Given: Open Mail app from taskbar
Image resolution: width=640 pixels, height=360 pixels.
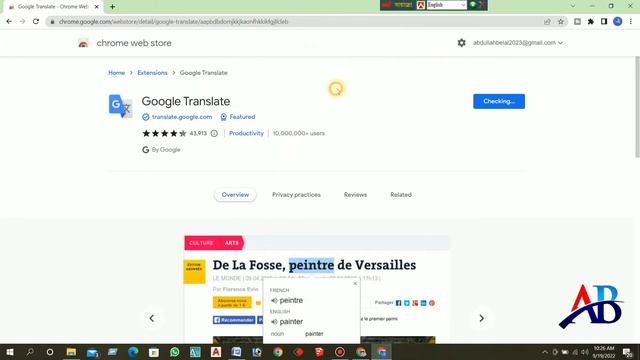Looking at the screenshot, I should (x=92, y=352).
